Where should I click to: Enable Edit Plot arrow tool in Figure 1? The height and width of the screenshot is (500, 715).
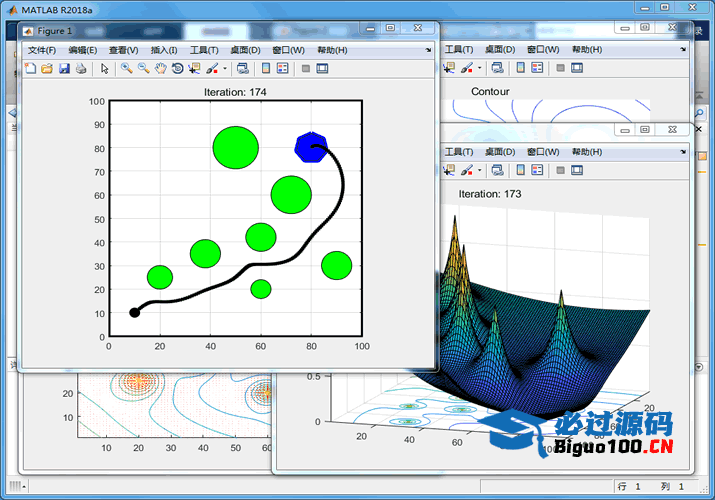click(105, 68)
